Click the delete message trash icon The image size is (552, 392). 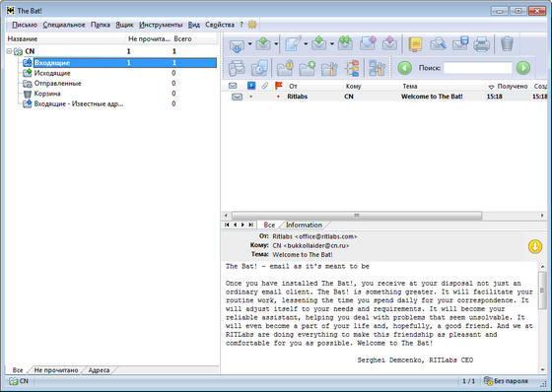tap(507, 44)
